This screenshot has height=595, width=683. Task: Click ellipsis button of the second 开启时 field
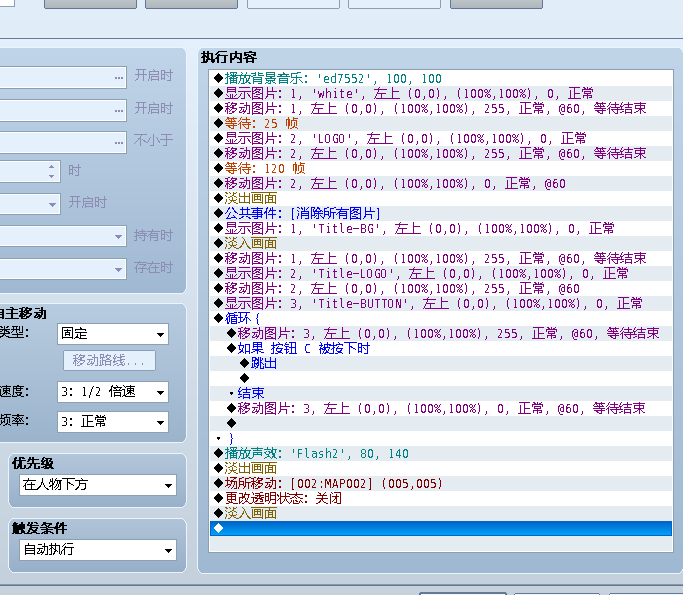point(118,110)
